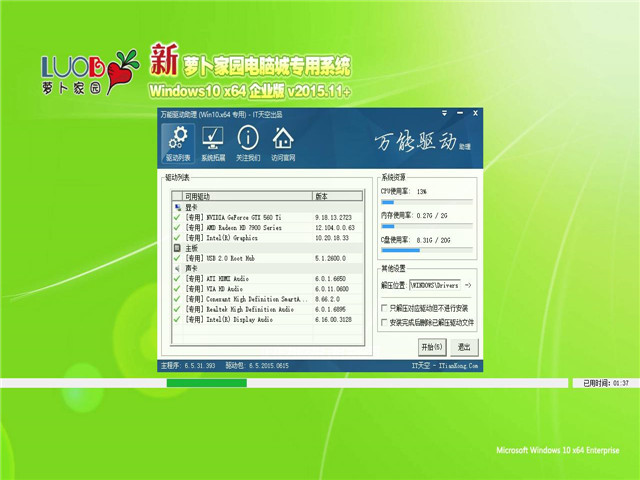
Task: Minimize the 万能驱动助理 window
Action: click(460, 113)
